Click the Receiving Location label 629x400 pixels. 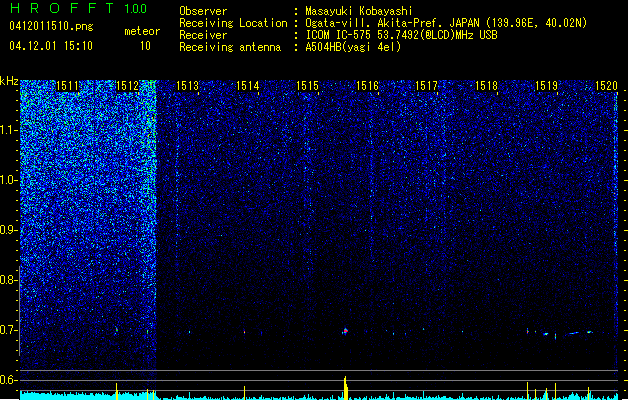pyautogui.click(x=233, y=23)
